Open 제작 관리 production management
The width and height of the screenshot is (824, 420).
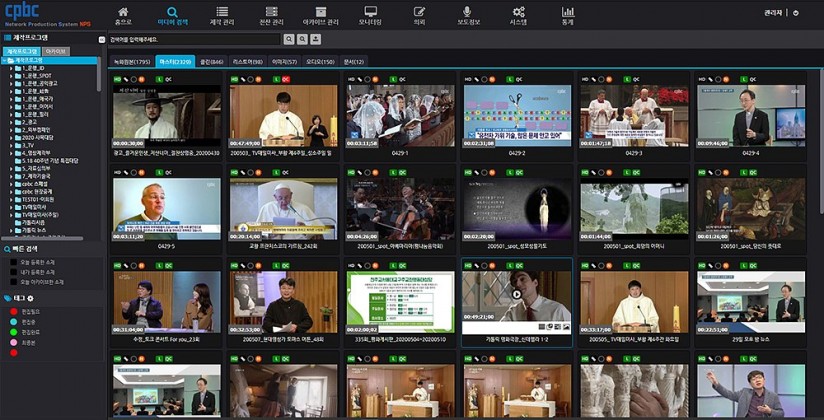(x=223, y=15)
